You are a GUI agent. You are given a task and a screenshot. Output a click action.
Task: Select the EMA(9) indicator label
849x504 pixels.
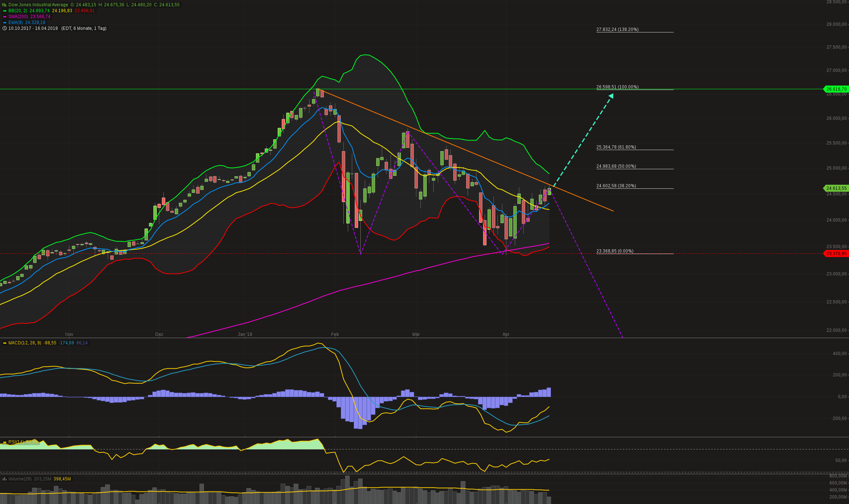coord(16,22)
